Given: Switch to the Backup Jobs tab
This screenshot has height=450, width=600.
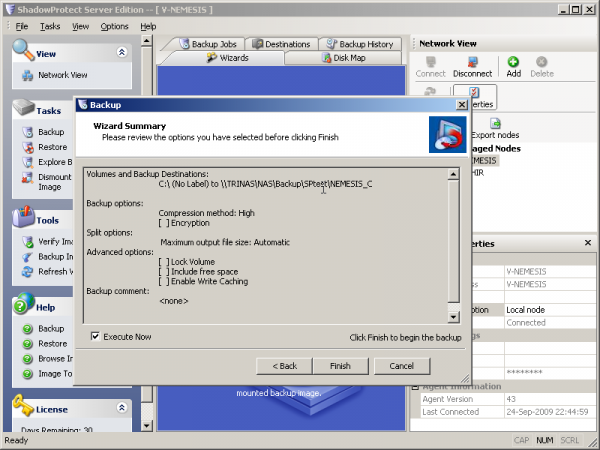Looking at the screenshot, I should [208, 44].
